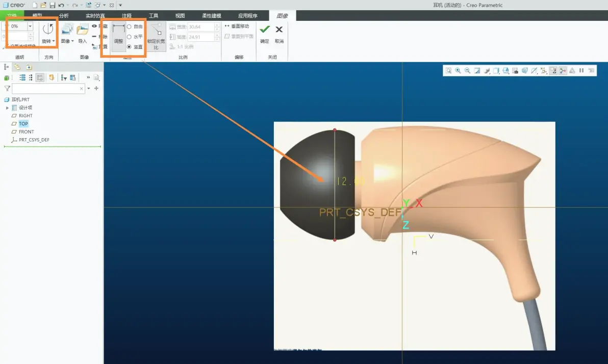This screenshot has height=364, width=608.
Task: Click the green checkmark 确定 icon
Action: 265,30
